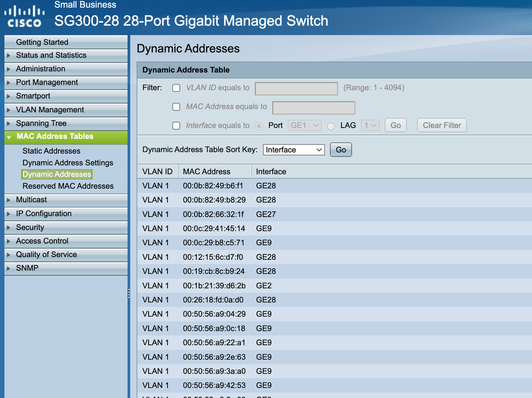Expand the IP Configuration arrow
Image resolution: width=532 pixels, height=398 pixels.
(x=8, y=214)
